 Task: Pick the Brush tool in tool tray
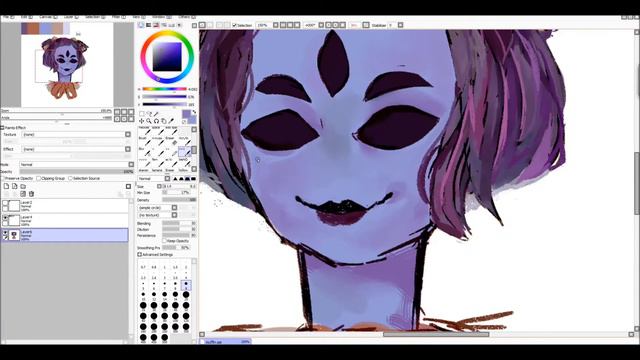(144, 140)
